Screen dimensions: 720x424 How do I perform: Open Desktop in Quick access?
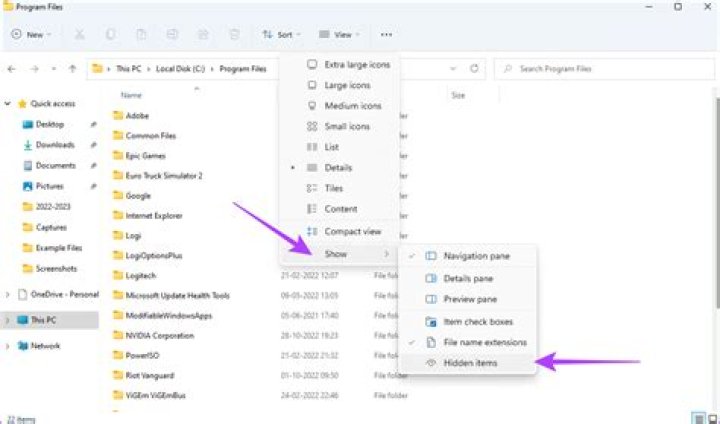[x=50, y=124]
